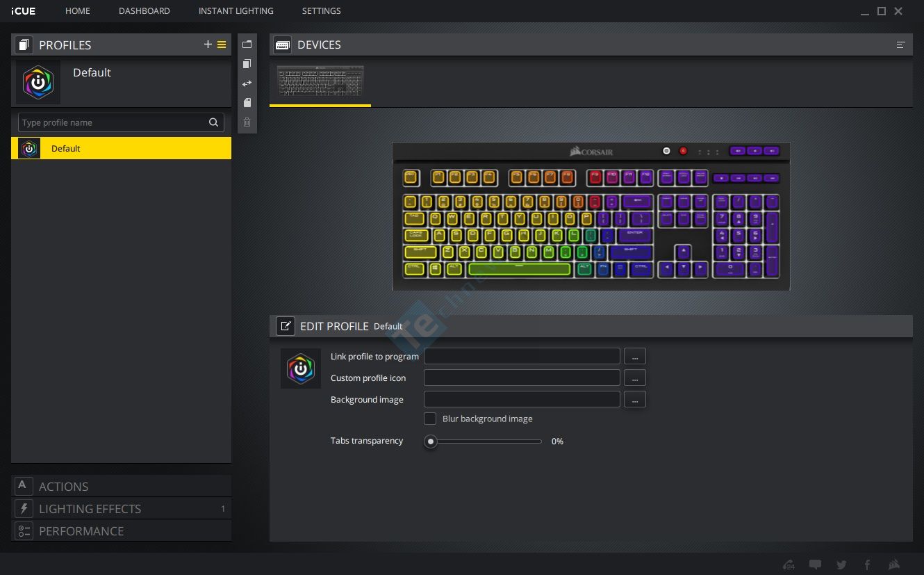
Task: Click the iCUE logo
Action: 23,11
